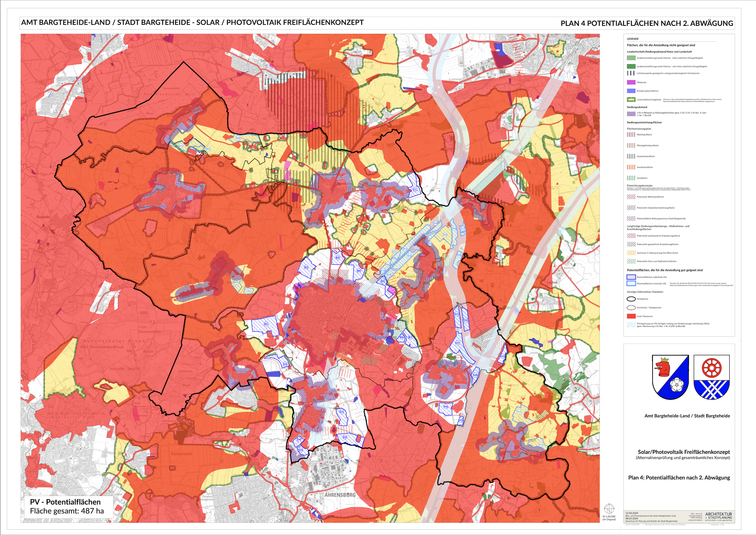Viewport: 756px width, 535px height.
Task: Click the AHRENSBURG town label
Action: [x=340, y=495]
